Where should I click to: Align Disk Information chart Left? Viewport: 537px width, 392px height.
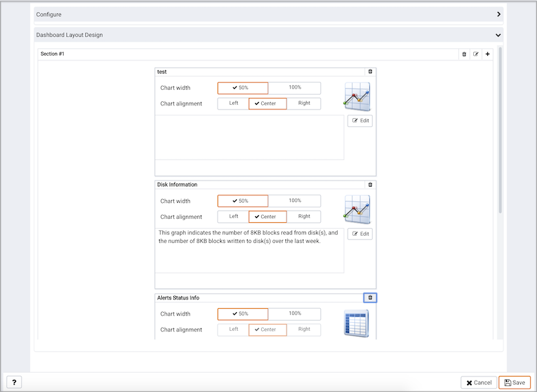[x=234, y=217]
